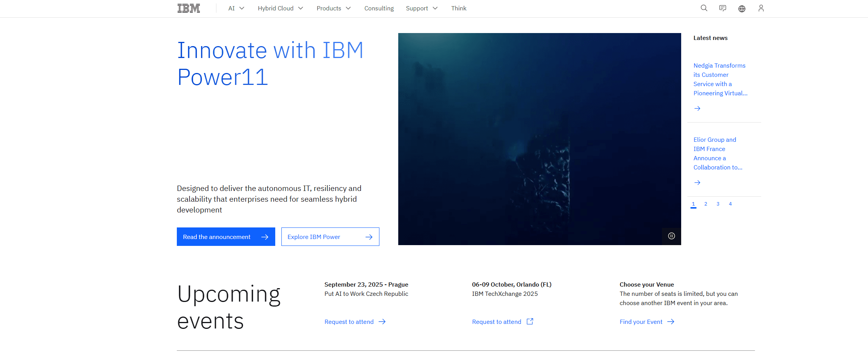Open the search magnifier icon
Viewport: 868px width, 355px height.
point(704,8)
